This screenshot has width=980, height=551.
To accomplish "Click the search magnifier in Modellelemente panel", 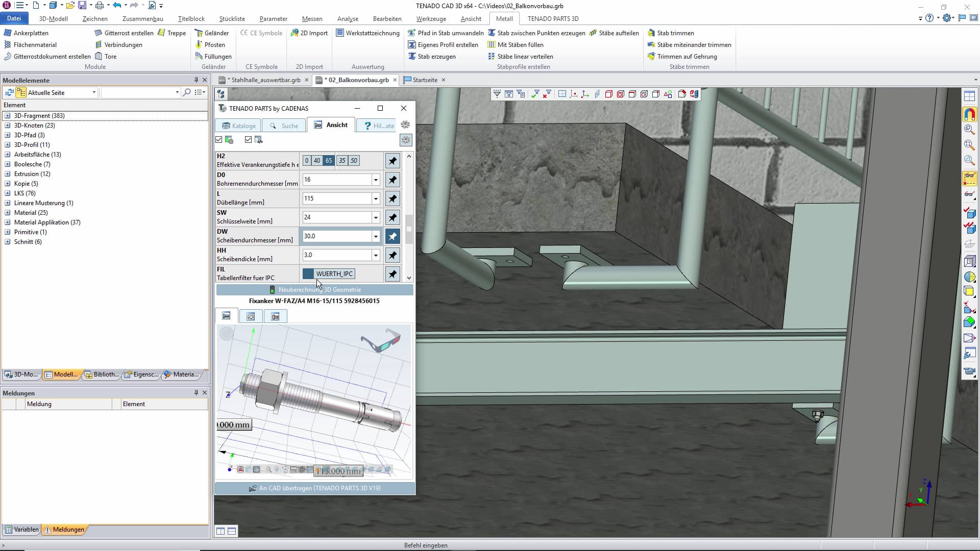I will (x=187, y=92).
